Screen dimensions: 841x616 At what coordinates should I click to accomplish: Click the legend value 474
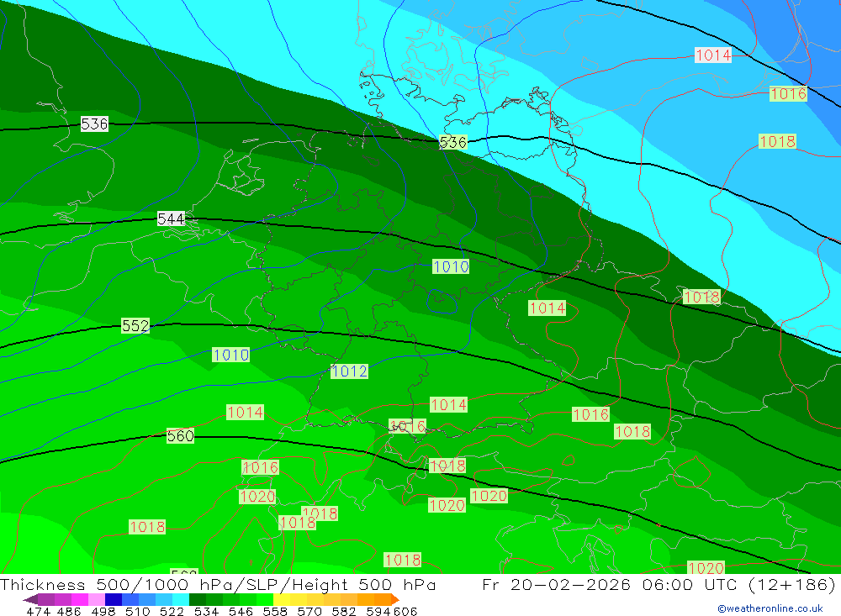38,611
